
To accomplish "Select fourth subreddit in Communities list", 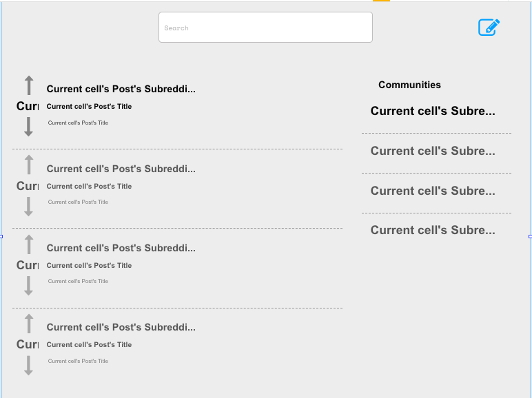I will [x=433, y=230].
